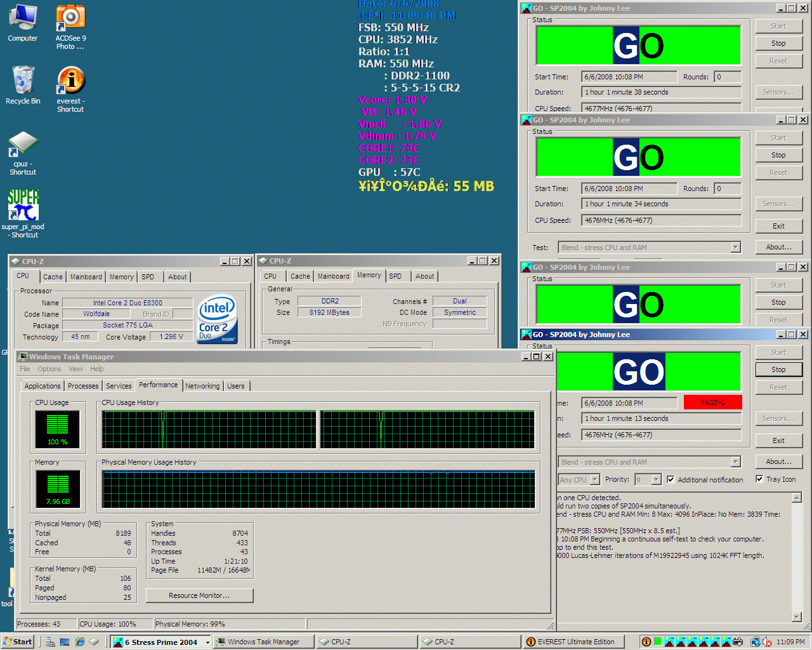Click the Show Desktop icon in Quick Launch
The height and width of the screenshot is (650, 812).
65,642
